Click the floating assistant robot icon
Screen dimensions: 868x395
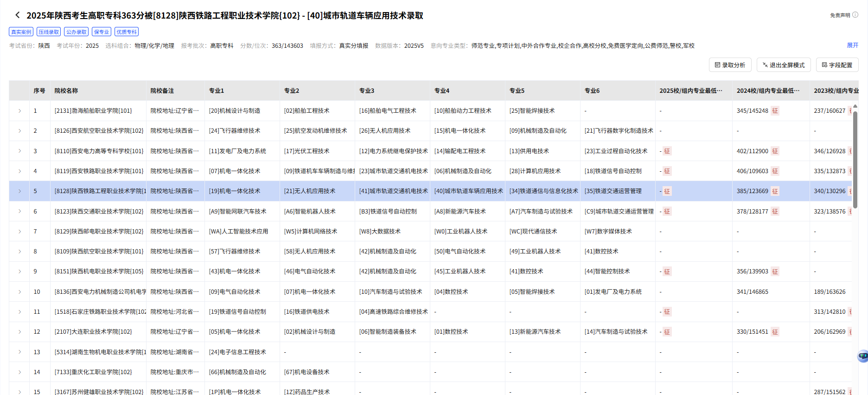point(862,356)
